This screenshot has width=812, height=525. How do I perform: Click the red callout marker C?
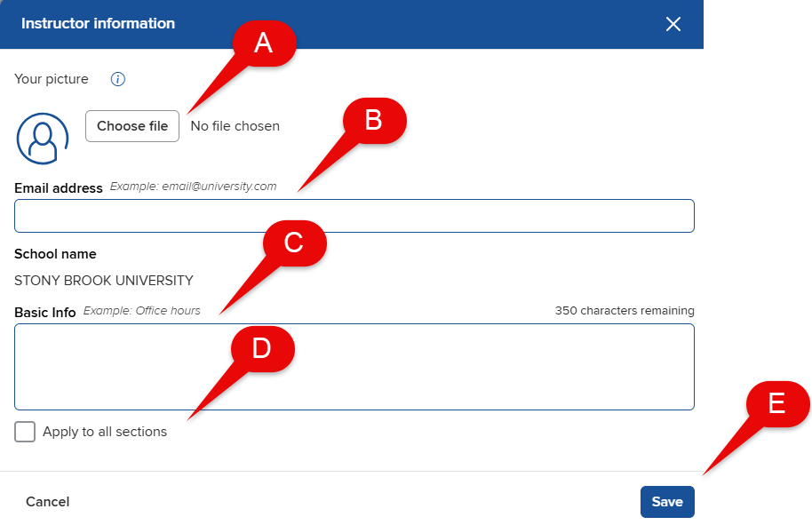[x=294, y=242]
